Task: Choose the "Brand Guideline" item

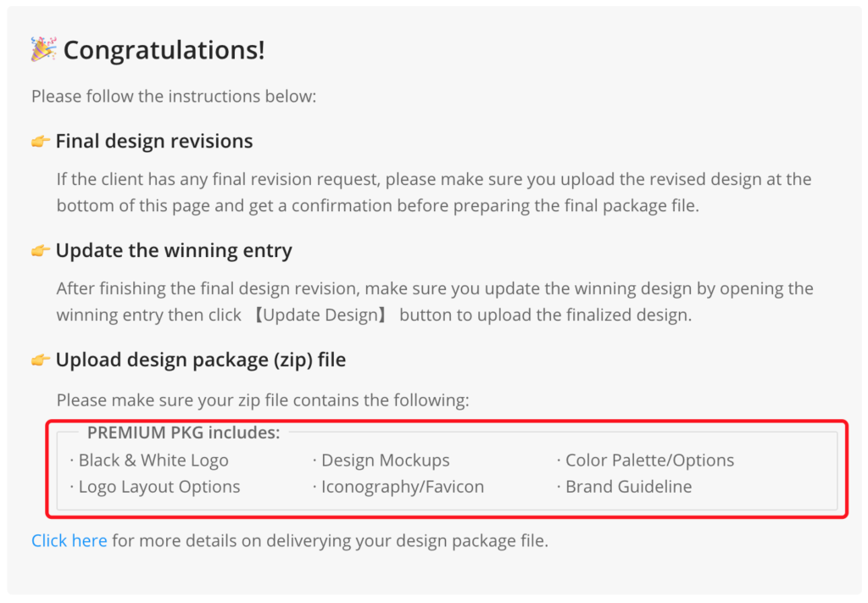Action: click(x=628, y=487)
